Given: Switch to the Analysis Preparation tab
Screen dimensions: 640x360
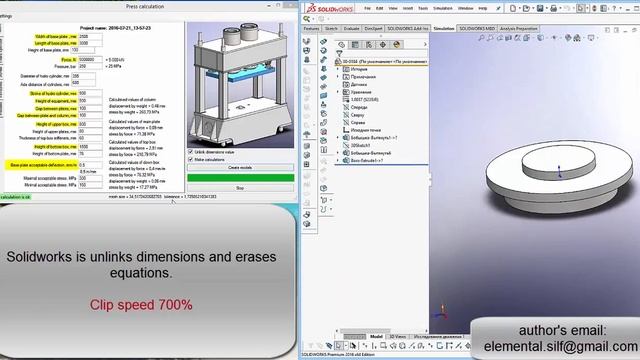Looking at the screenshot, I should (x=519, y=29).
